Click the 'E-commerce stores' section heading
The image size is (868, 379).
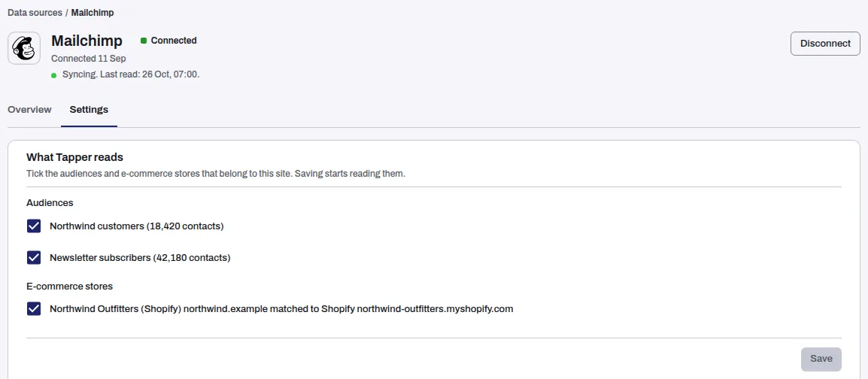[70, 286]
